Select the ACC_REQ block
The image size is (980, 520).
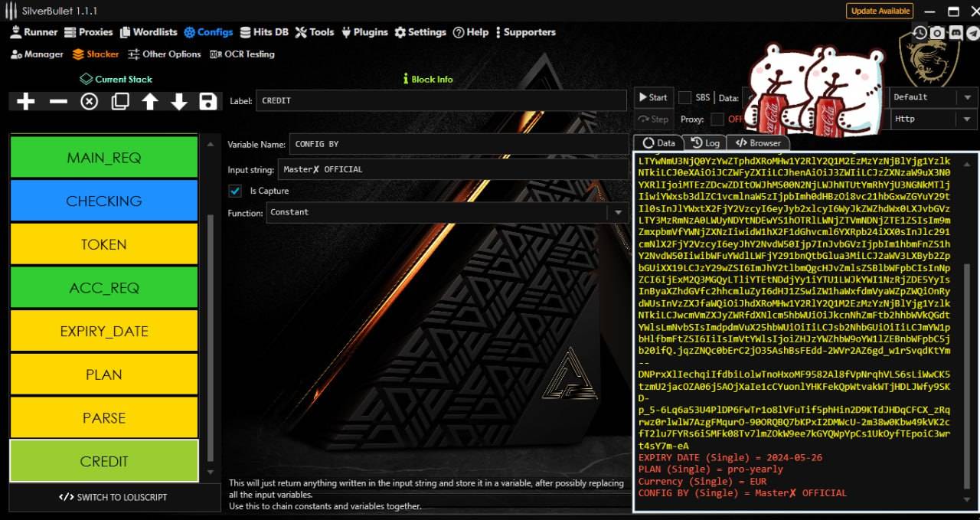click(103, 288)
